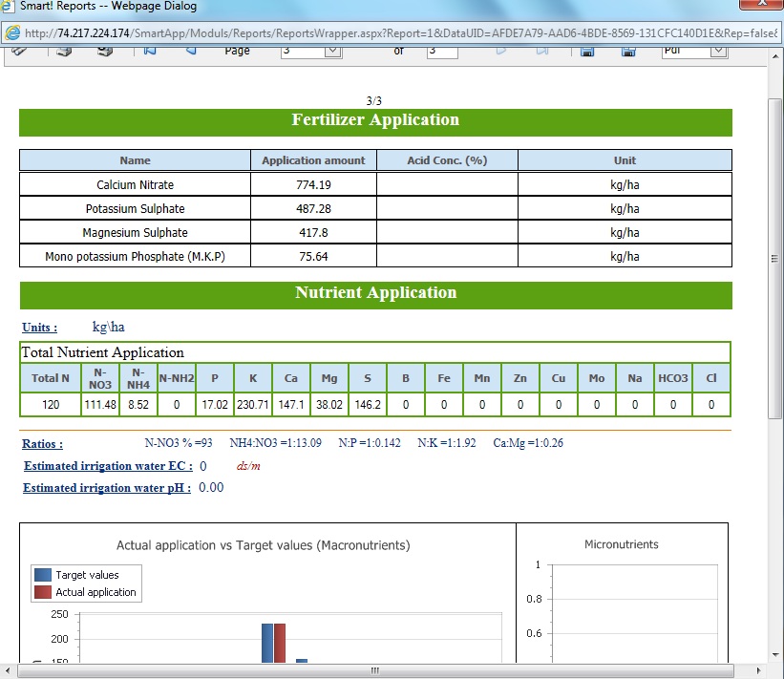This screenshot has height=679, width=784.
Task: Select the 'Potassium Sulphate' name cell
Action: coord(135,208)
